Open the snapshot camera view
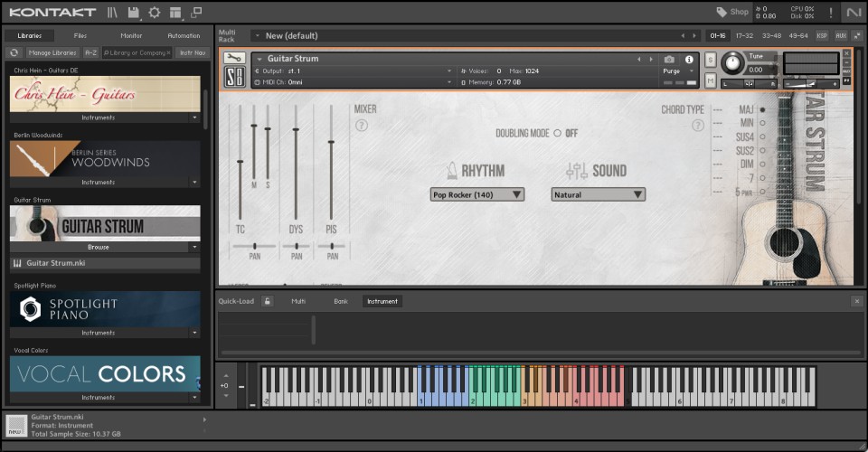This screenshot has width=868, height=452. (669, 60)
